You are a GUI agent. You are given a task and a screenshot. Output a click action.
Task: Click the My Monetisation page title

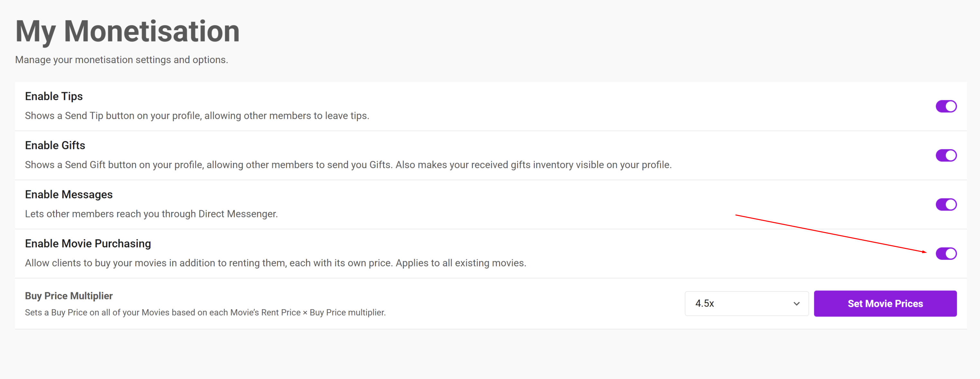coord(127,31)
